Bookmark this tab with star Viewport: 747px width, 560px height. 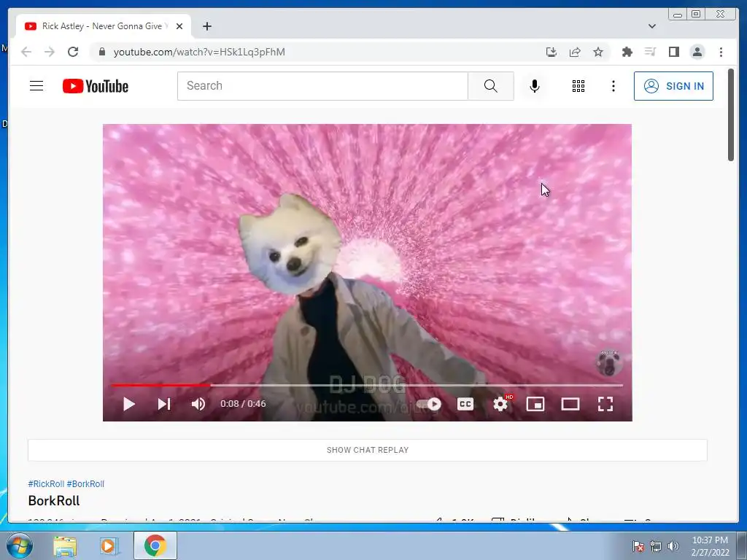pos(598,52)
